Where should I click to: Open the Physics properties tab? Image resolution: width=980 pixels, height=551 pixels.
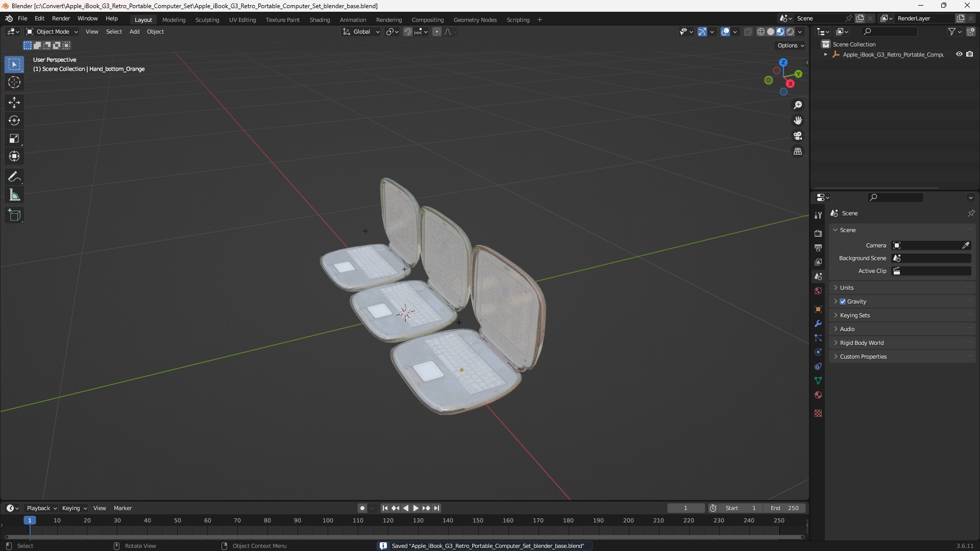tap(818, 352)
